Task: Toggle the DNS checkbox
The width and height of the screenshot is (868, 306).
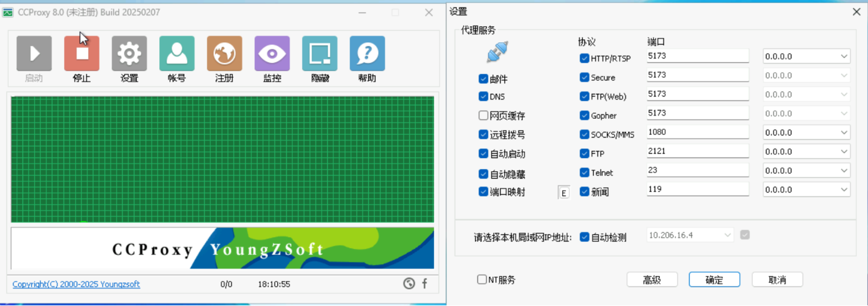Action: coord(483,96)
